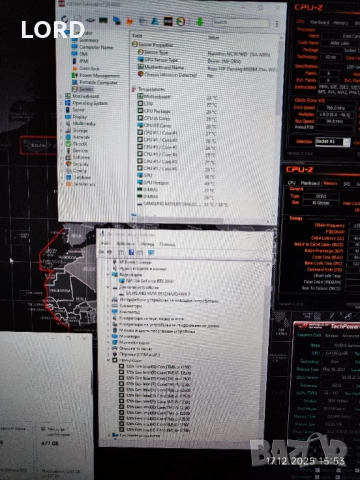Launch the AIDA64 flame stability test icon
Screen dimensions: 360x480
pyautogui.click(x=129, y=21)
